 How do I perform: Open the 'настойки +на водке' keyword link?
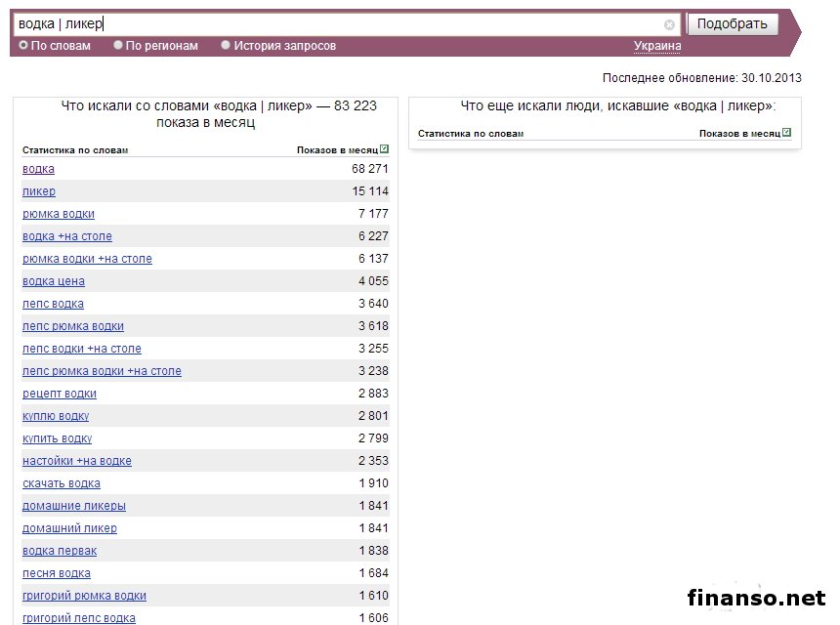pos(77,461)
